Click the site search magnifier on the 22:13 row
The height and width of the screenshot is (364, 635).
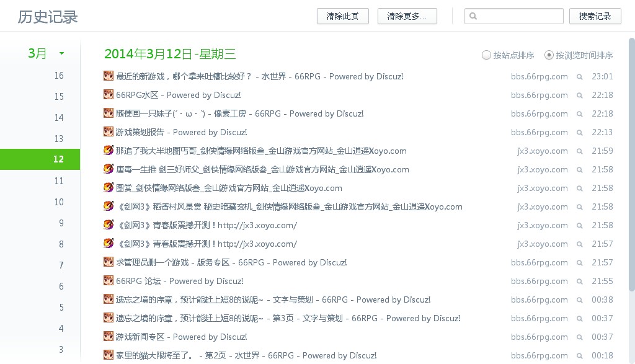click(x=580, y=133)
